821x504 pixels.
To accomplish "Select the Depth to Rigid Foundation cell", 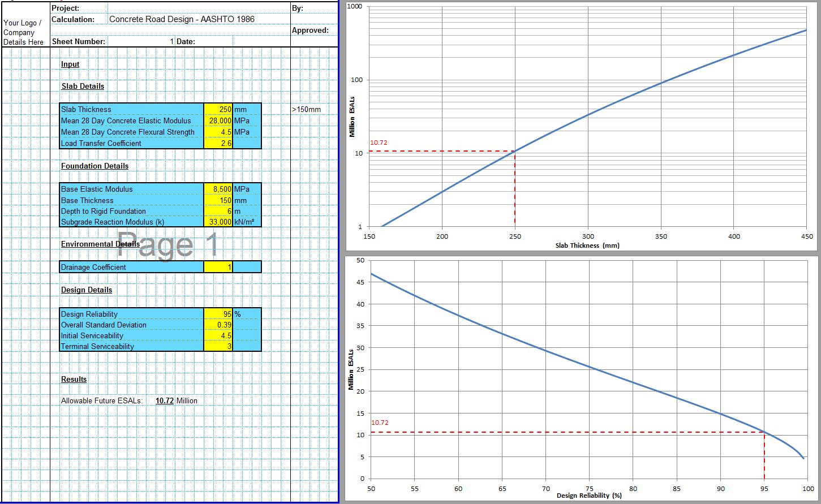I will click(218, 211).
